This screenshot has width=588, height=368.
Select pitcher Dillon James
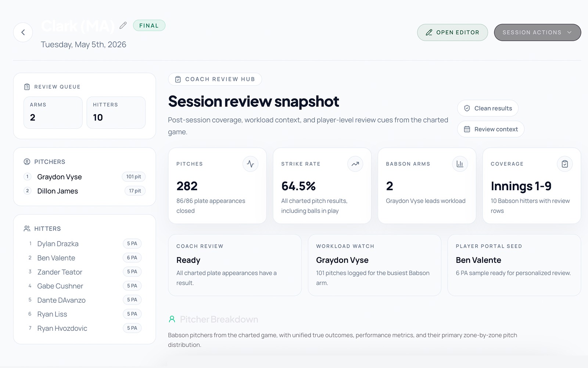[85, 191]
